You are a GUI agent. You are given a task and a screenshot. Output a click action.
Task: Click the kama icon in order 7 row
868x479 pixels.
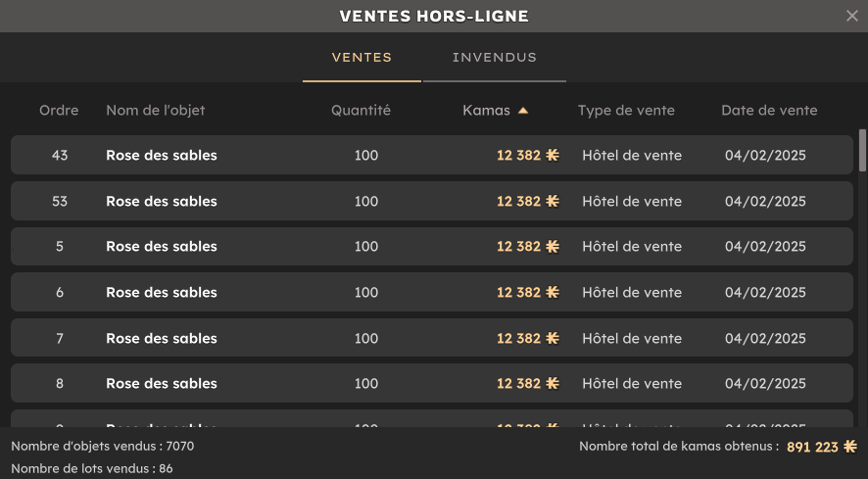click(553, 338)
